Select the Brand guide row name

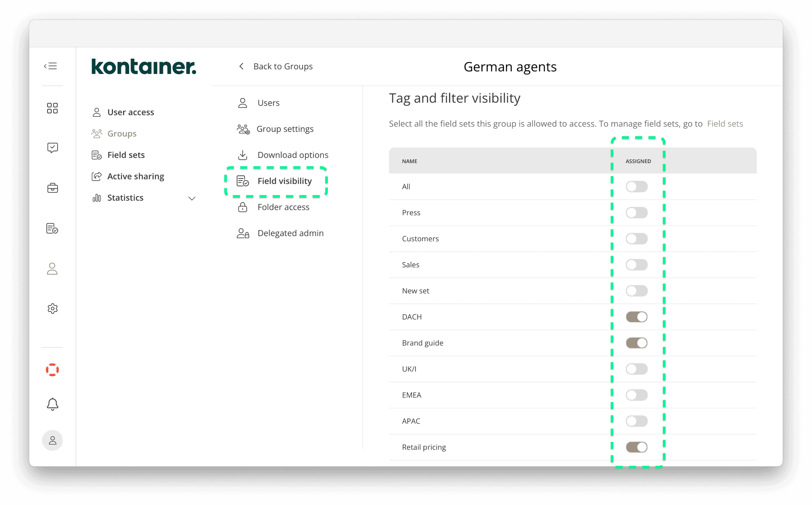coord(422,343)
